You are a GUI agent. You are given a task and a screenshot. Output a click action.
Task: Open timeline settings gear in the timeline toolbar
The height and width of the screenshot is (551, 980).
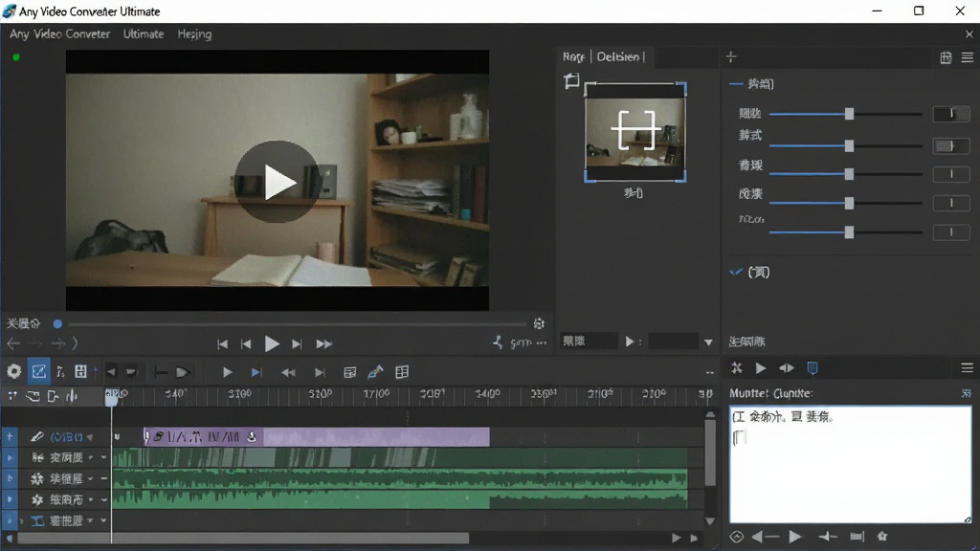(x=13, y=372)
